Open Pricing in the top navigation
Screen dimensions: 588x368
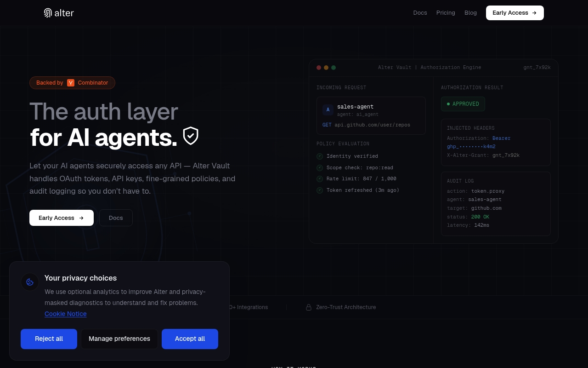(446, 13)
